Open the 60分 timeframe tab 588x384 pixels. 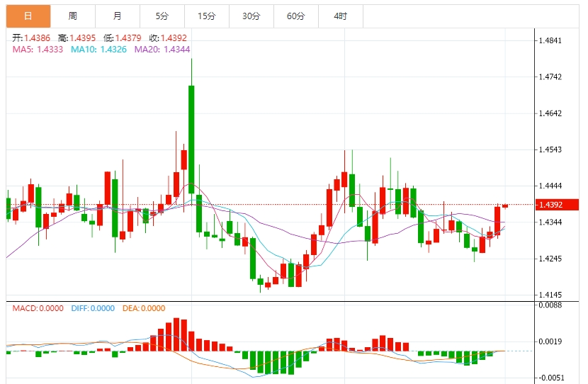coord(296,16)
